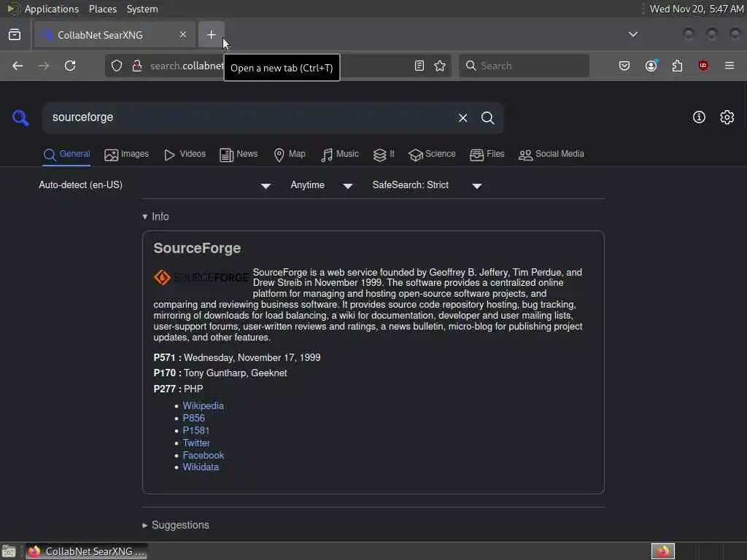The width and height of the screenshot is (747, 560).
Task: Toggle reader view icon
Action: coord(419,66)
